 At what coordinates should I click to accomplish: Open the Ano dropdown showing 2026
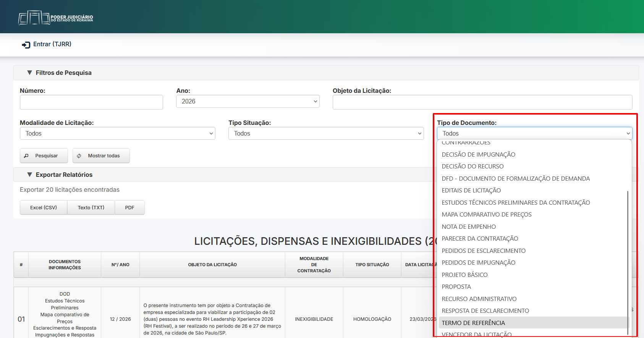[x=248, y=102]
